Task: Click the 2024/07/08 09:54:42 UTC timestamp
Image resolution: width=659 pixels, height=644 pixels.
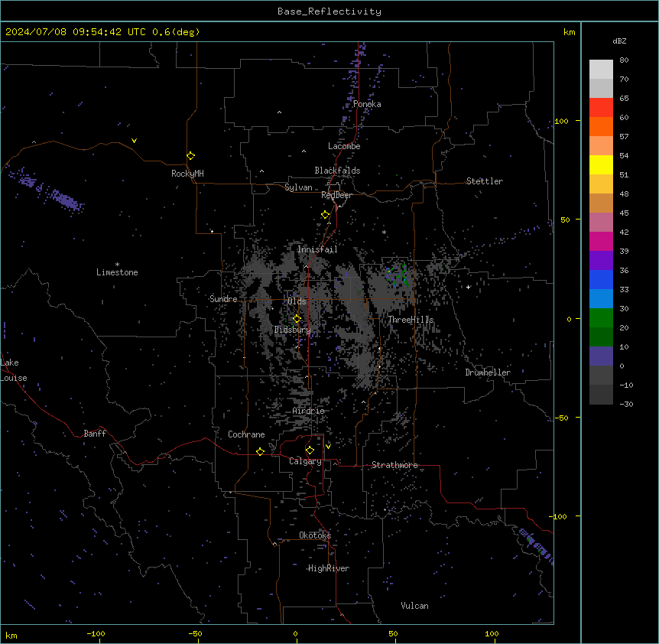Action: [75, 32]
